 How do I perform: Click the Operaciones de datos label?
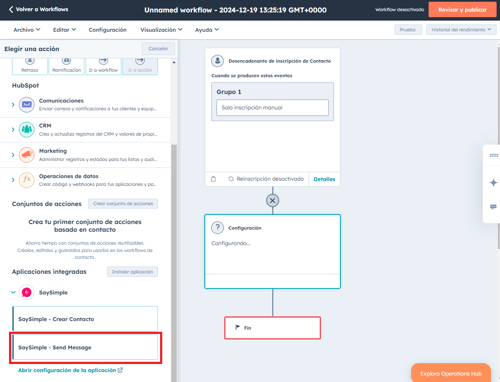coord(68,176)
